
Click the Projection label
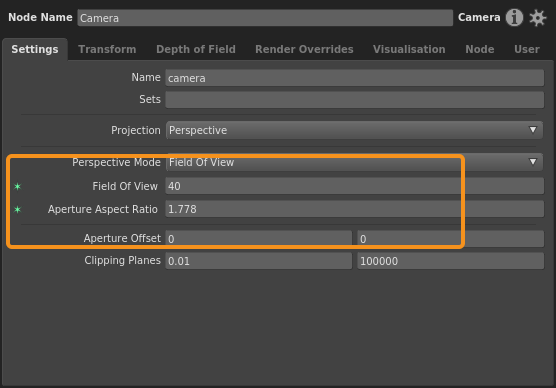pyautogui.click(x=136, y=131)
